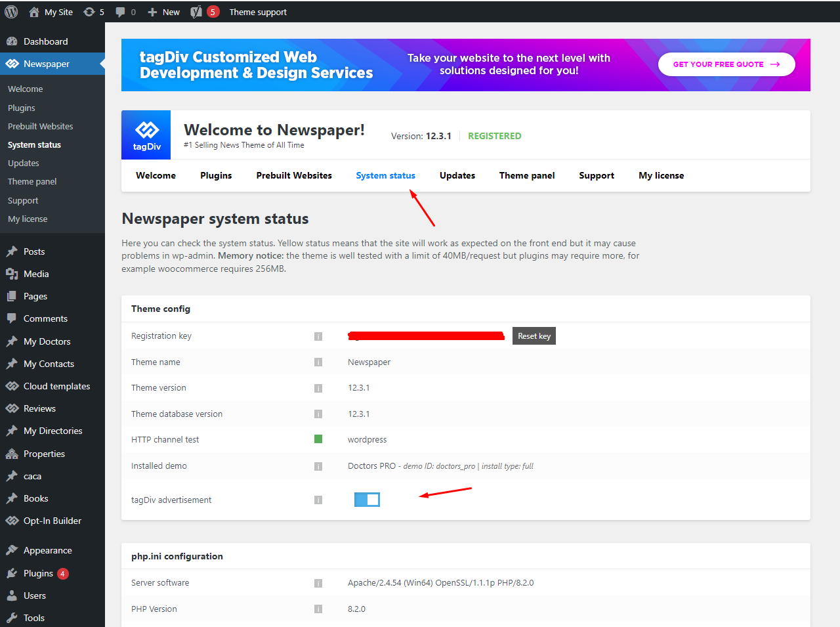Viewport: 840px width, 627px height.
Task: Click the Opt-In Builder icon
Action: tap(12, 521)
